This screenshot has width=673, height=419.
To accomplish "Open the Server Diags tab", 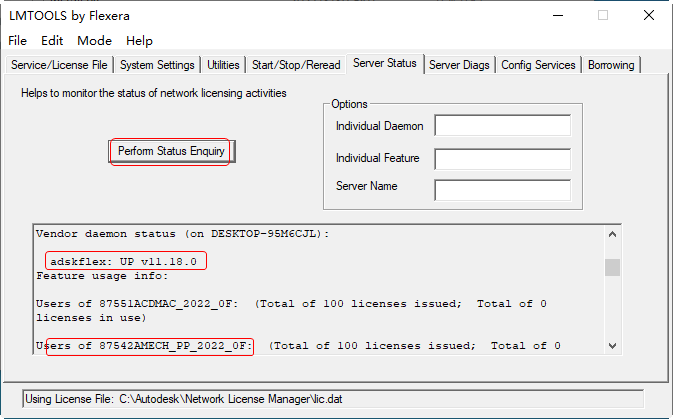I will pyautogui.click(x=459, y=65).
